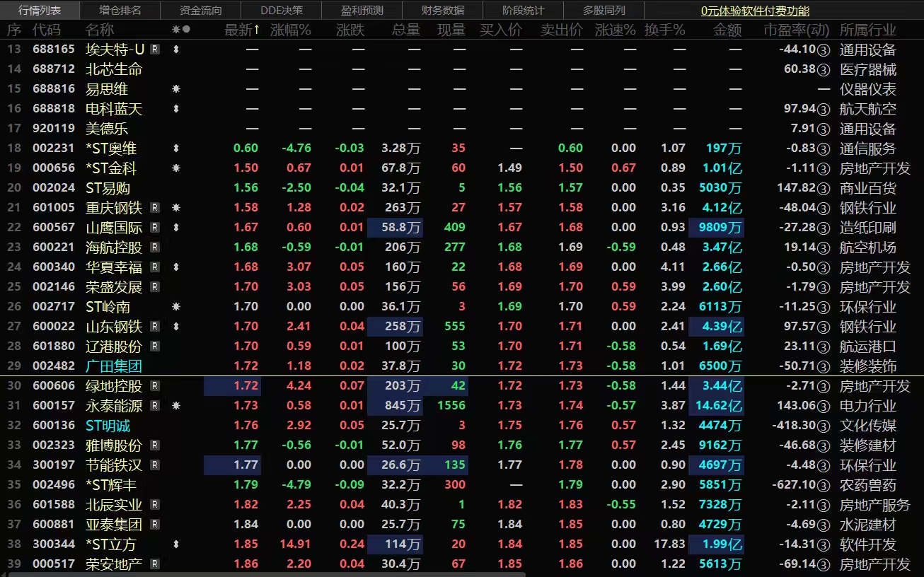Click 航运港口 industry in 辽港股份 row
This screenshot has height=577, width=924.
pos(867,346)
